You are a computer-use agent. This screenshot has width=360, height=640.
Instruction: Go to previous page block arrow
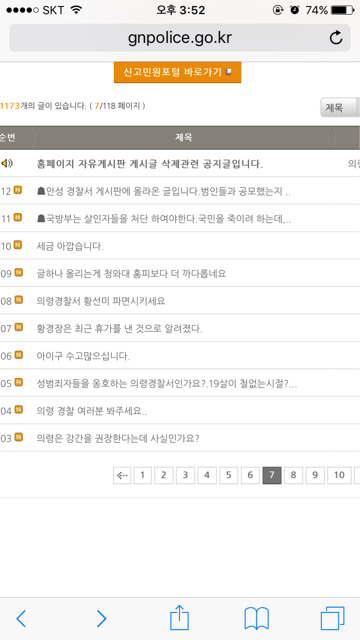122,475
